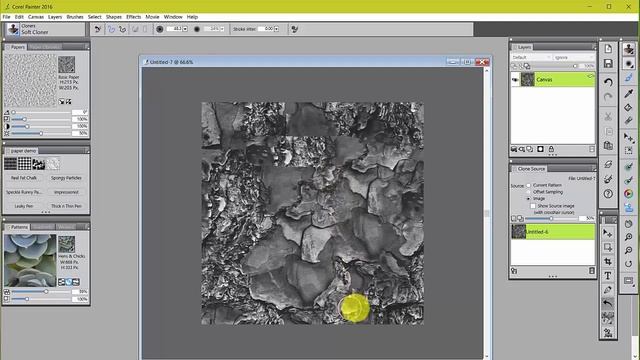The width and height of the screenshot is (640, 360).
Task: Open the Soft Cloner brush selector
Action: [x=45, y=29]
